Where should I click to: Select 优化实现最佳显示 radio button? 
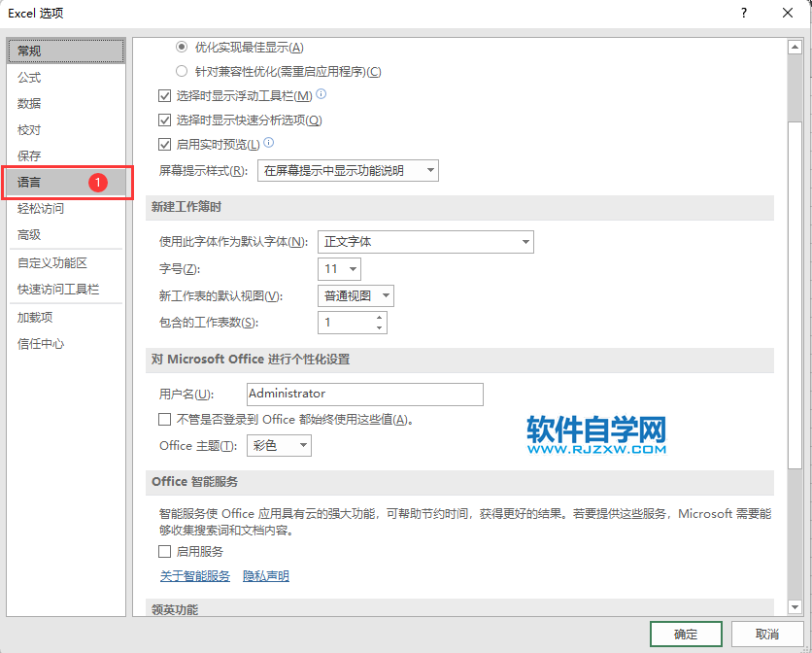(x=182, y=48)
